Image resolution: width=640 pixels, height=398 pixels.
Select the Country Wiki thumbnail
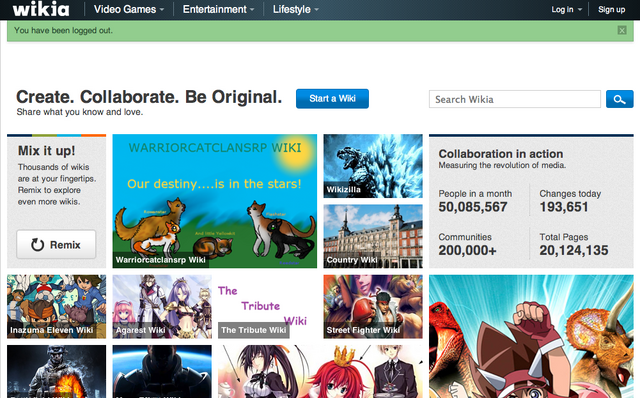(x=373, y=236)
